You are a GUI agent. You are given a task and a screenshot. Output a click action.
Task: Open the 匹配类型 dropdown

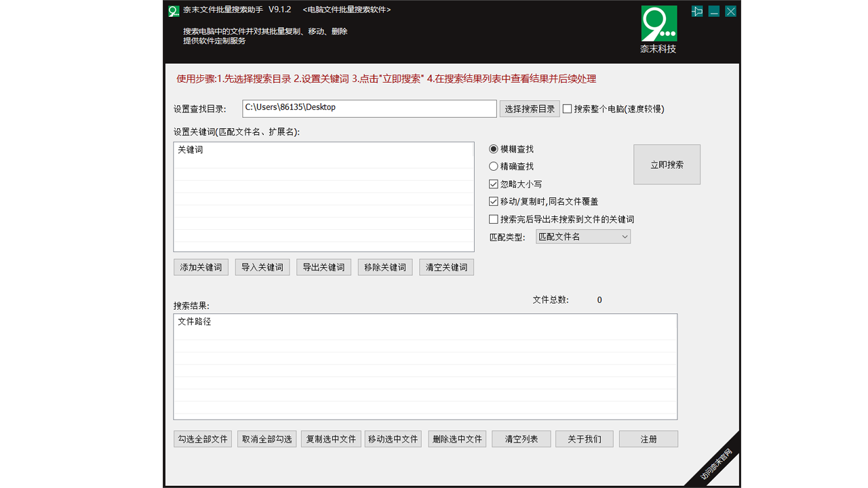click(583, 237)
